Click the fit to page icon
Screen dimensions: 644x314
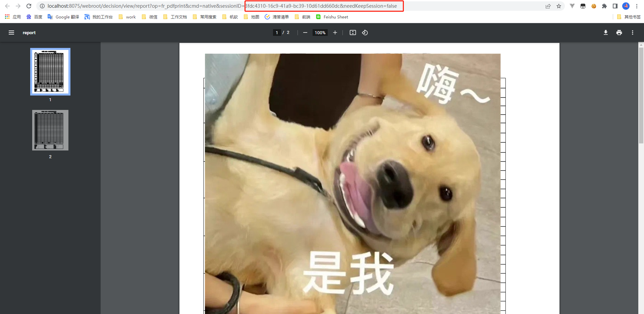pyautogui.click(x=353, y=33)
